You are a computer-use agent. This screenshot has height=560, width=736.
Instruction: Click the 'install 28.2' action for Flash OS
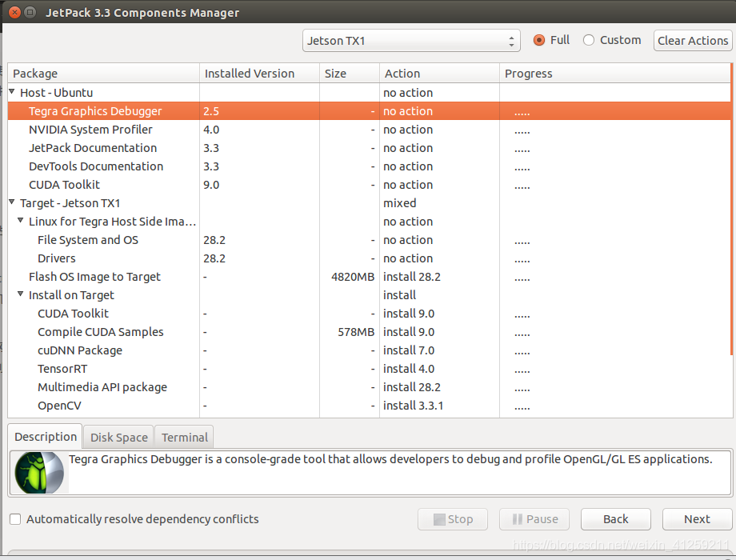coord(412,277)
